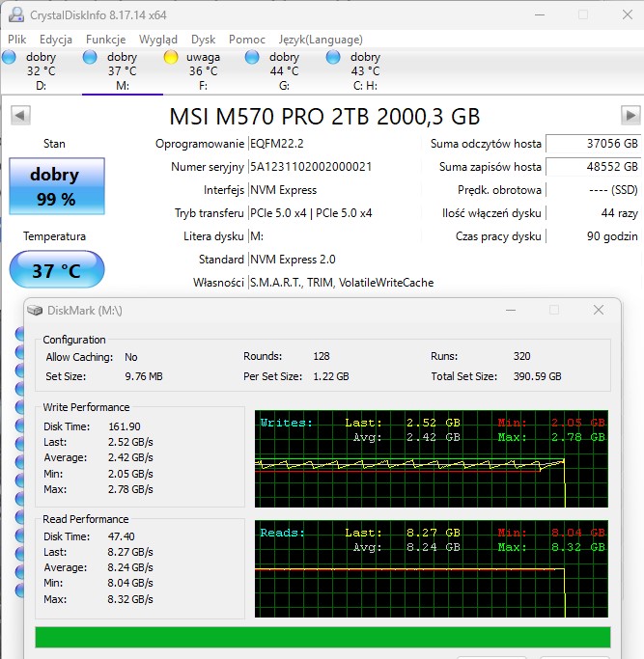The height and width of the screenshot is (659, 644).
Task: Select yellow caution orb for drive F:
Action: [x=171, y=58]
